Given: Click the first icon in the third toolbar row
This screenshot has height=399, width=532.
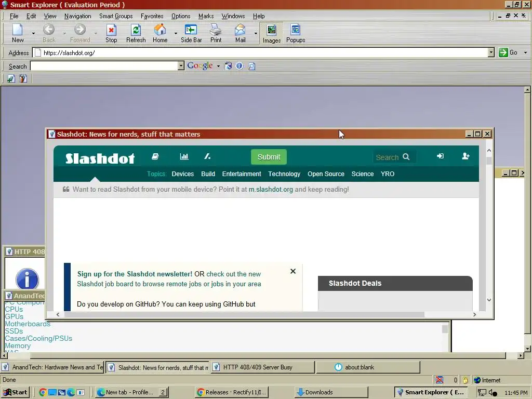Looking at the screenshot, I should pos(11,79).
